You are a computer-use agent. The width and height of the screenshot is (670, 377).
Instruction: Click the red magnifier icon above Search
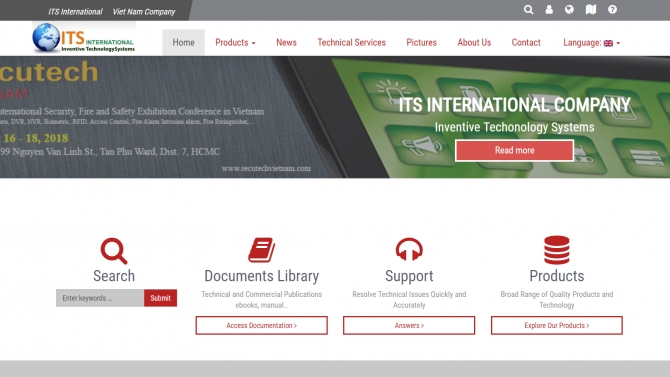pos(114,251)
